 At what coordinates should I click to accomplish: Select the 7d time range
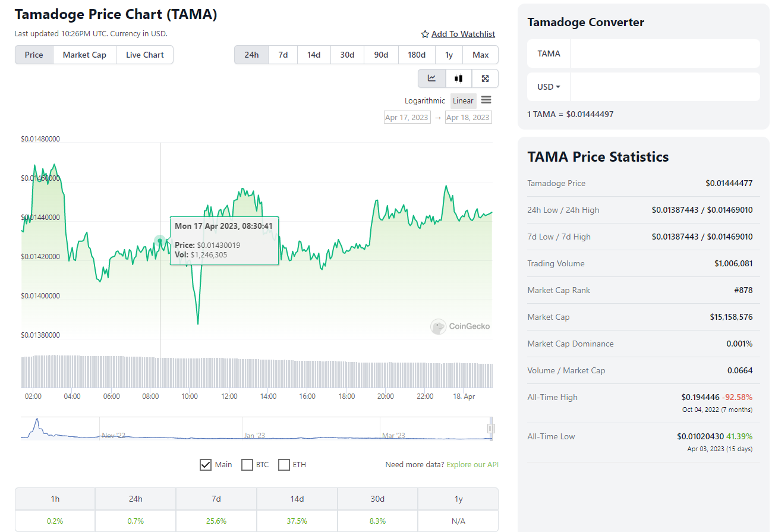click(283, 55)
